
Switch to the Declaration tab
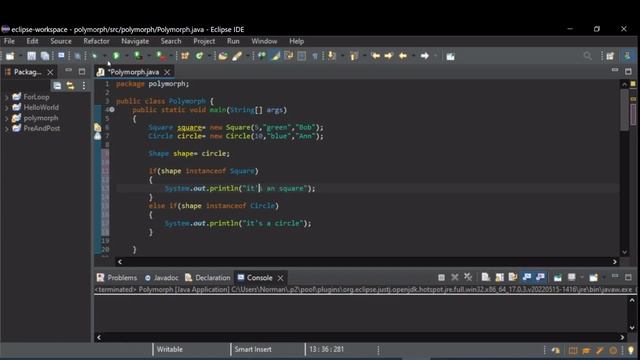point(208,278)
